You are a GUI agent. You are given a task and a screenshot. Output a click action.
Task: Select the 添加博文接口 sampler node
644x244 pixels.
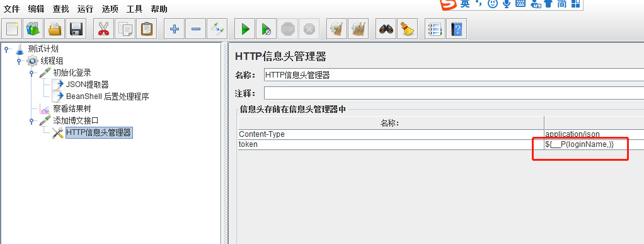[76, 121]
